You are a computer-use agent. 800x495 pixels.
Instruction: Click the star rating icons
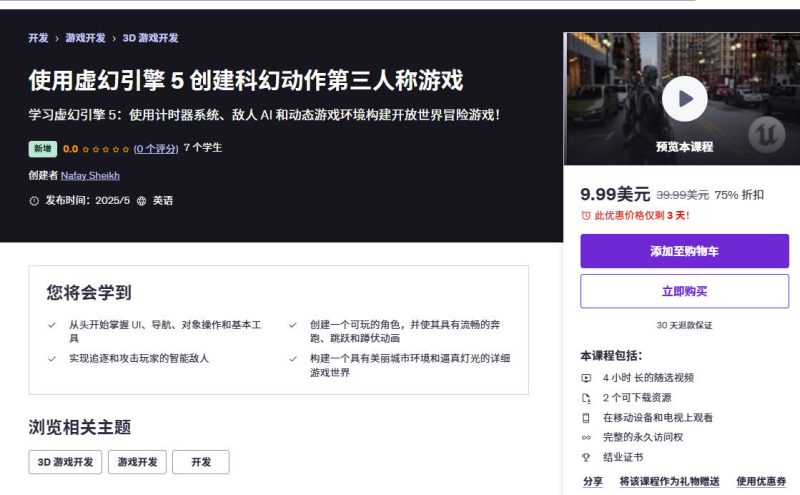[106, 149]
